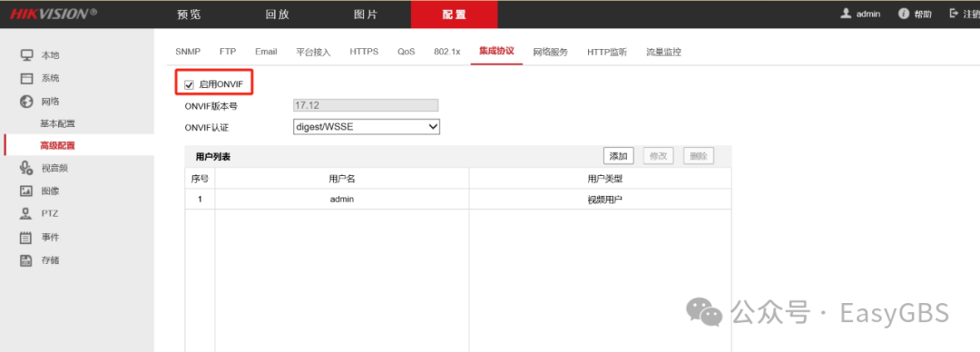
Task: Click the 帮助 info icon in header
Action: click(904, 13)
